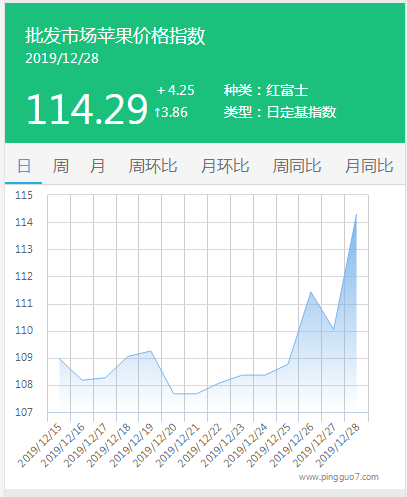The width and height of the screenshot is (407, 497).
Task: Switch to the 周 weekly tab
Action: [x=61, y=166]
